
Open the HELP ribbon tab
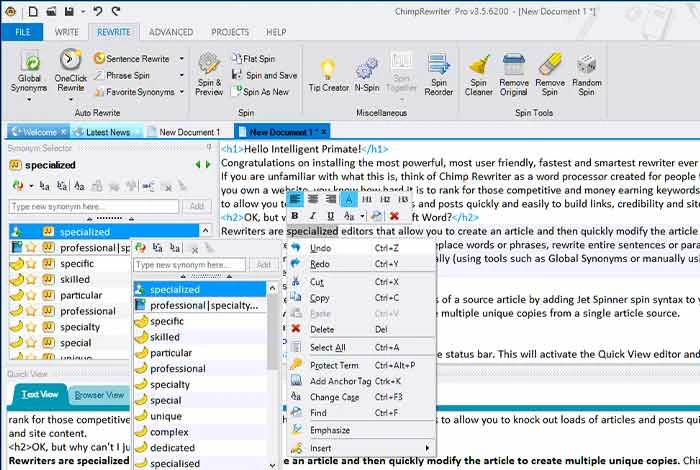(276, 32)
